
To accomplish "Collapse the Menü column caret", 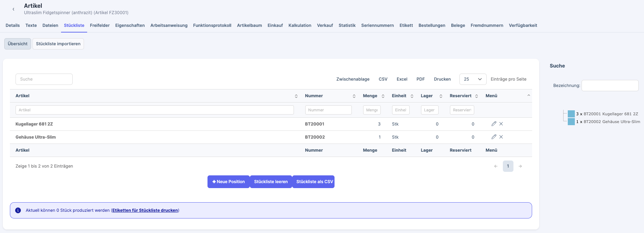I will pyautogui.click(x=529, y=95).
